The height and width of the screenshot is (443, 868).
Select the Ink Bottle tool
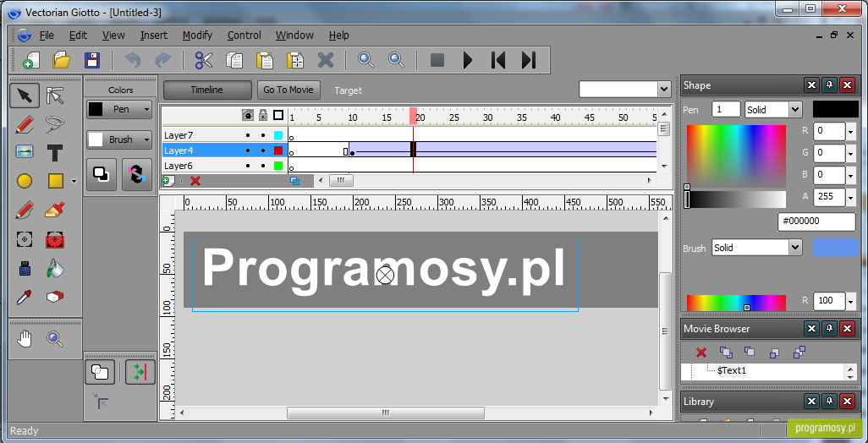[25, 268]
